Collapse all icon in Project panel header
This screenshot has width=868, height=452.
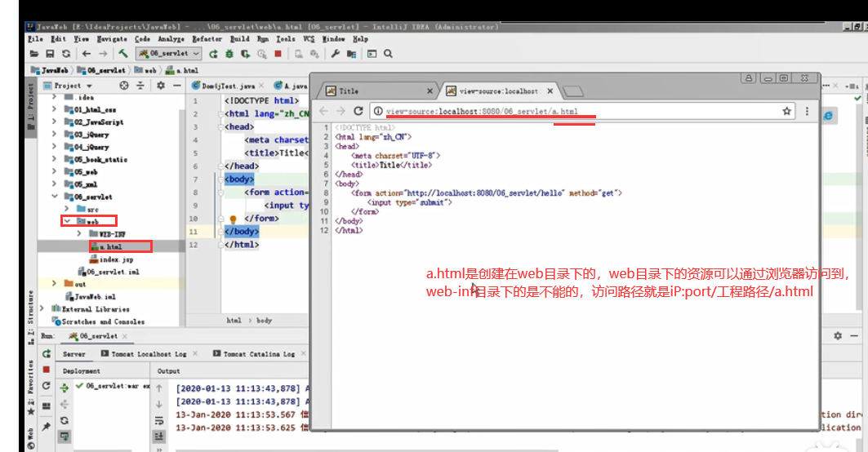point(140,85)
